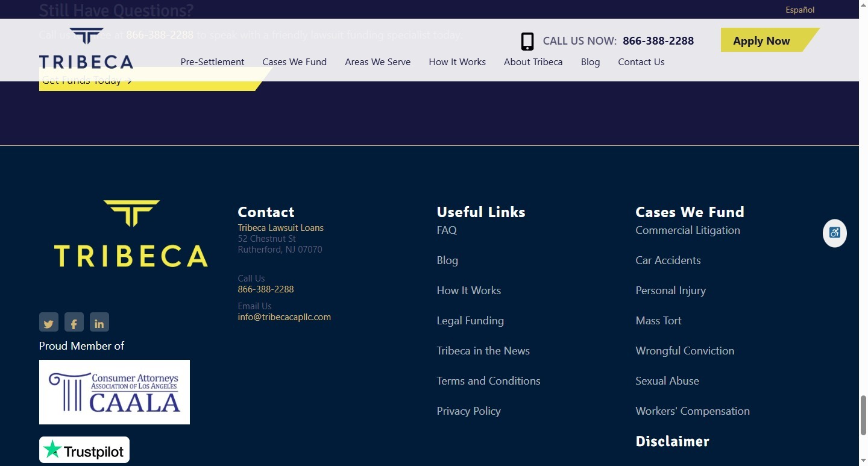Image resolution: width=868 pixels, height=466 pixels.
Task: Select Wrongful Conviction case type link
Action: [685, 351]
